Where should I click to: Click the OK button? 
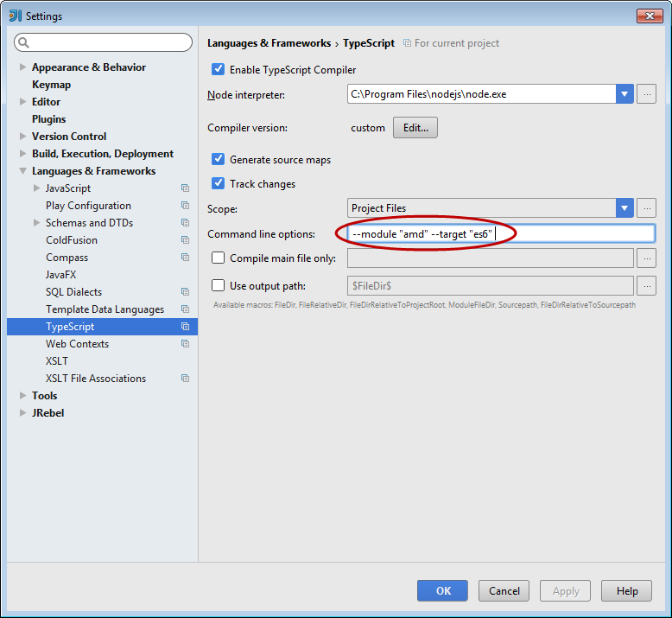coord(443,591)
